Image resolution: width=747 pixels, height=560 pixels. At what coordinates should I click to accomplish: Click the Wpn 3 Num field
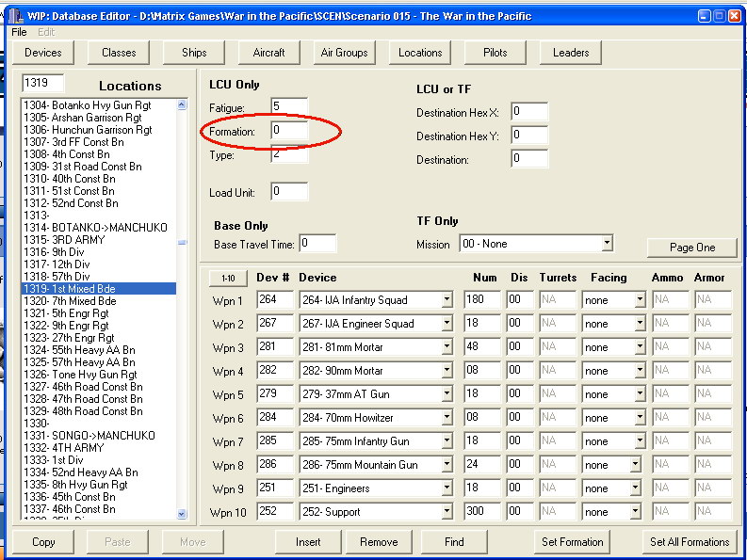point(481,347)
